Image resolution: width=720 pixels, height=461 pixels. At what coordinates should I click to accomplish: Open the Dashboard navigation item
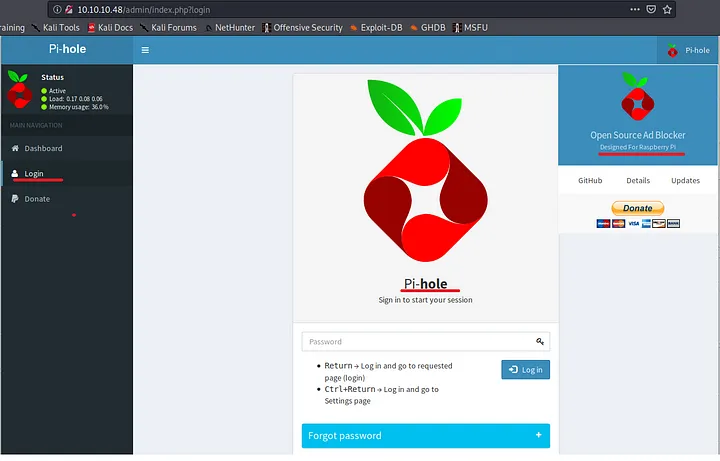(x=43, y=148)
